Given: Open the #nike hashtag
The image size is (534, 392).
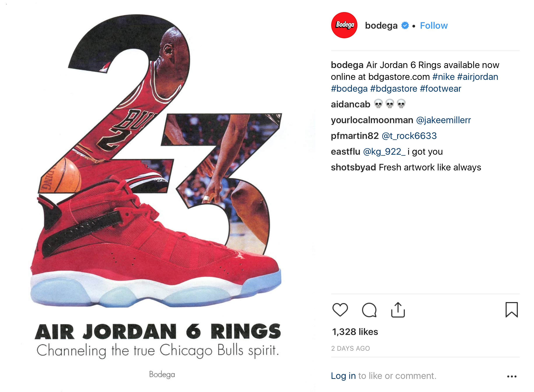Looking at the screenshot, I should (444, 77).
